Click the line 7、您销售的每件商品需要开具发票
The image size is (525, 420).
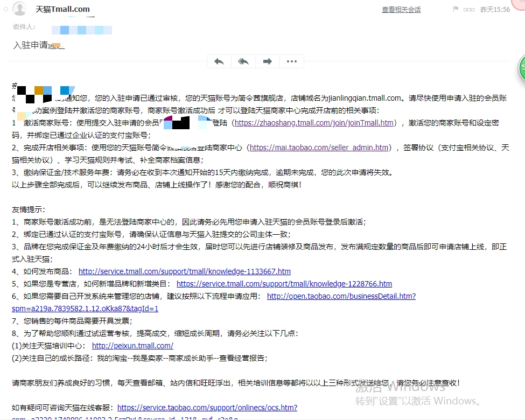[x=72, y=321]
